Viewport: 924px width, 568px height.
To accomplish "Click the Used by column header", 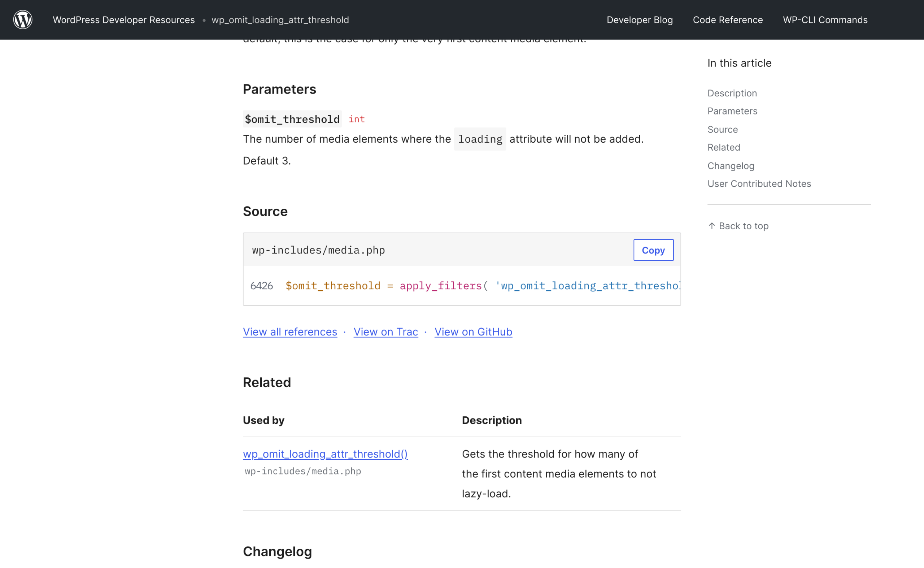I will (263, 420).
